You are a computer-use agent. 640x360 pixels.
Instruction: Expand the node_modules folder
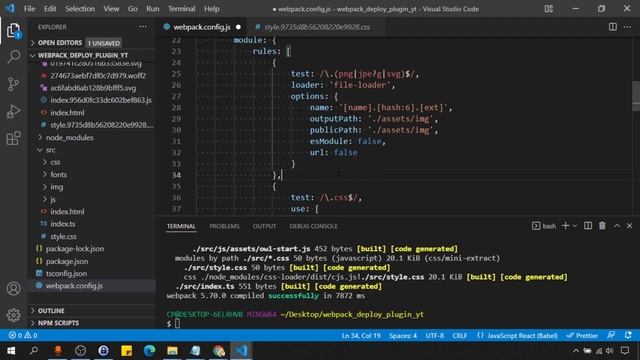(x=69, y=138)
